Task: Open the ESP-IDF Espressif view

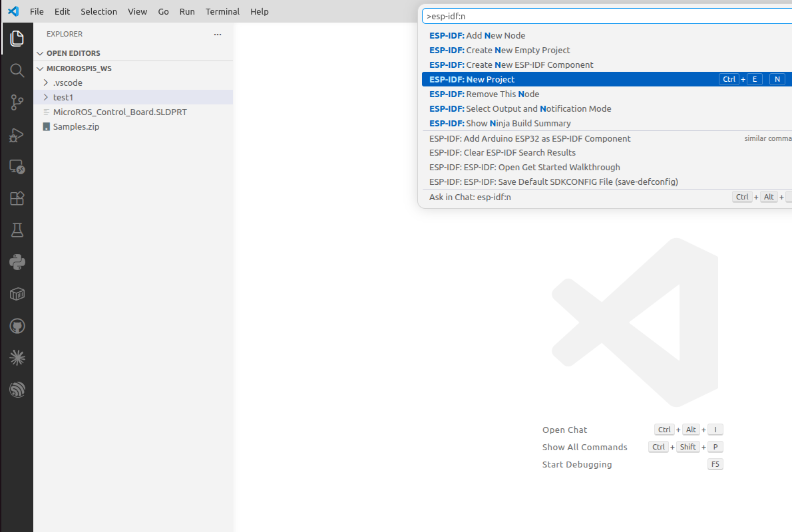Action: click(x=17, y=390)
